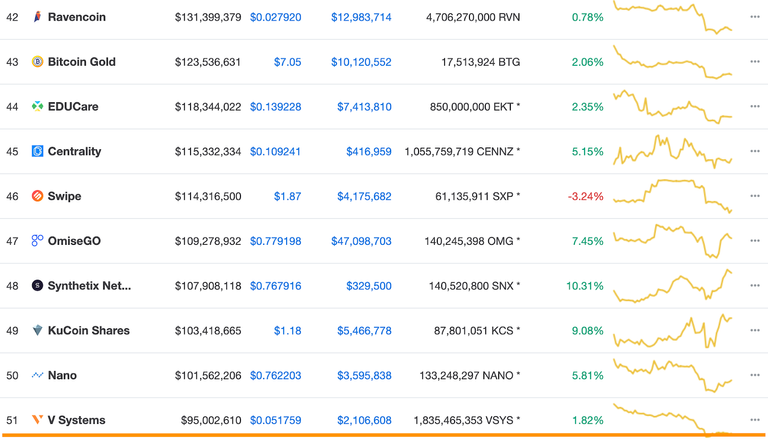This screenshot has height=441, width=768.
Task: Open the more options menu for Ravencoin
Action: (x=755, y=17)
